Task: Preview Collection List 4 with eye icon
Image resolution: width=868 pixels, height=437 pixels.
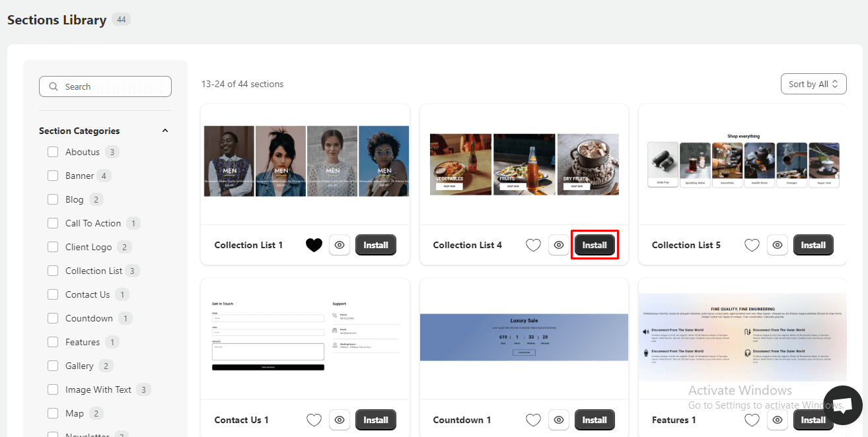Action: (559, 245)
